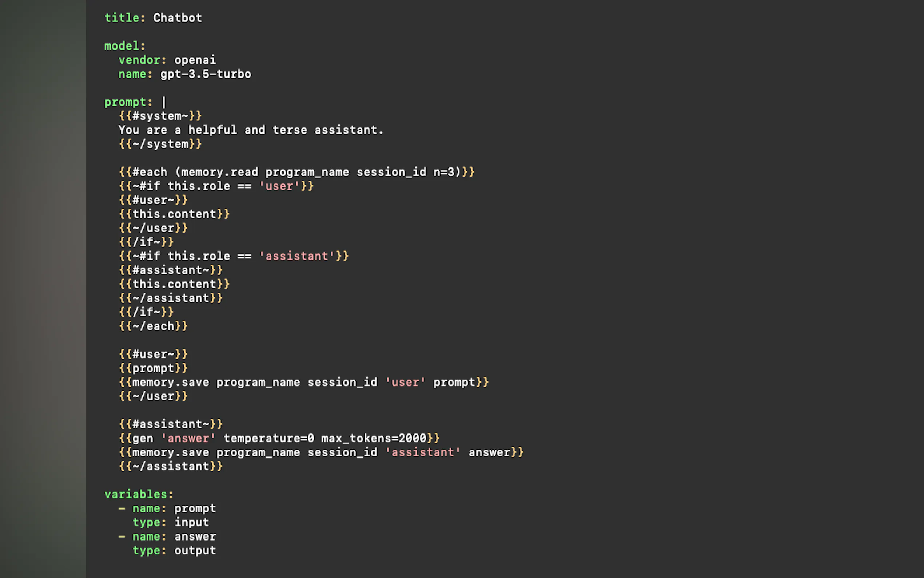Click memory.read in the each loop
Image resolution: width=924 pixels, height=578 pixels.
[220, 173]
